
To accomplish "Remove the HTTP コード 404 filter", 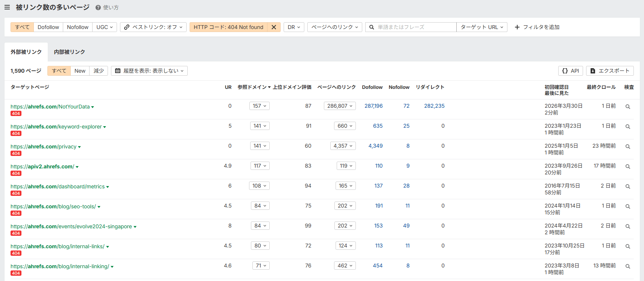I will pos(274,27).
